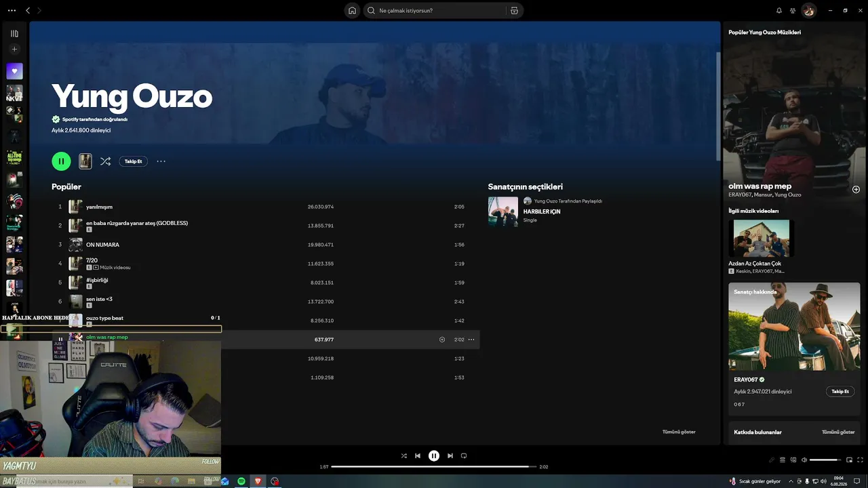Open Brave browser from the taskbar
The height and width of the screenshot is (488, 868).
[258, 481]
